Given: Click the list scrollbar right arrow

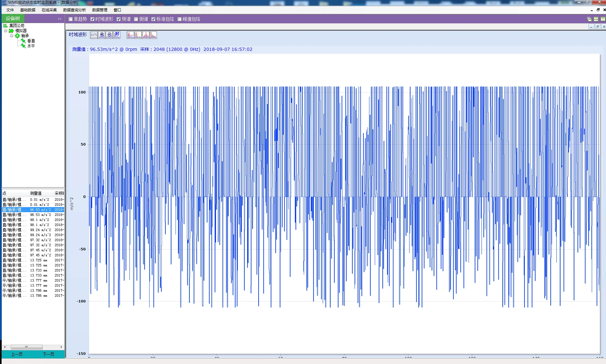Looking at the screenshot, I should click(61, 347).
